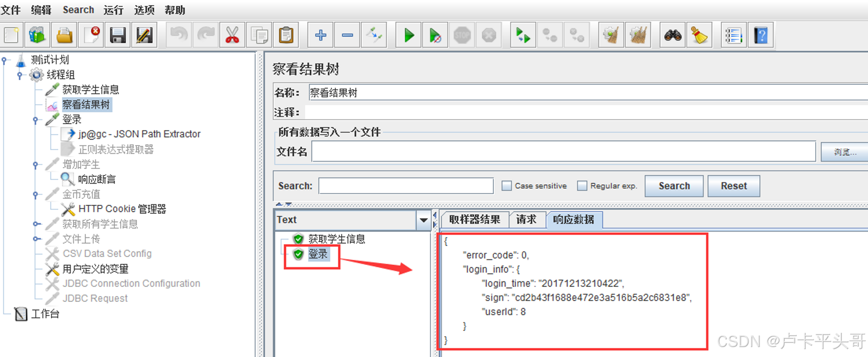
Task: Open the 运行 menu
Action: tap(113, 10)
